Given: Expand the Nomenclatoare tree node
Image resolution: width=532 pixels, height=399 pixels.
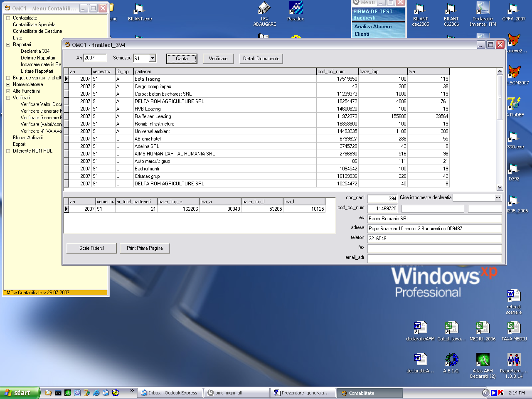Looking at the screenshot, I should (8, 84).
